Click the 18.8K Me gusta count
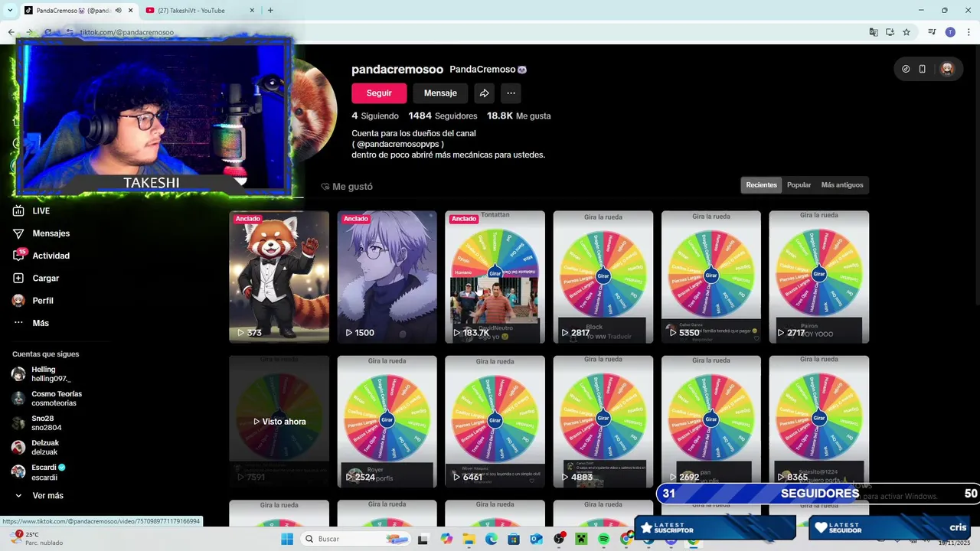This screenshot has height=551, width=980. (519, 116)
